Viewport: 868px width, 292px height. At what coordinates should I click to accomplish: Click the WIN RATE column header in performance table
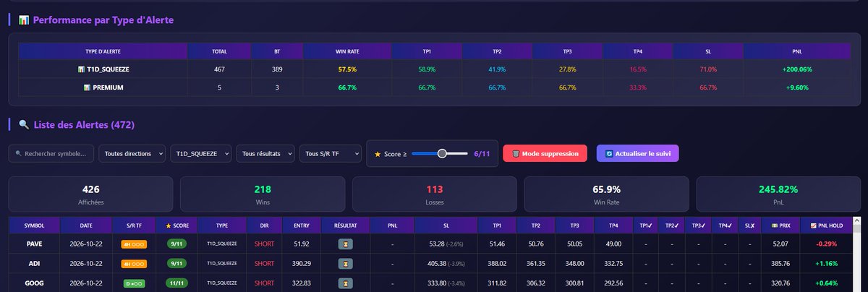pos(347,51)
